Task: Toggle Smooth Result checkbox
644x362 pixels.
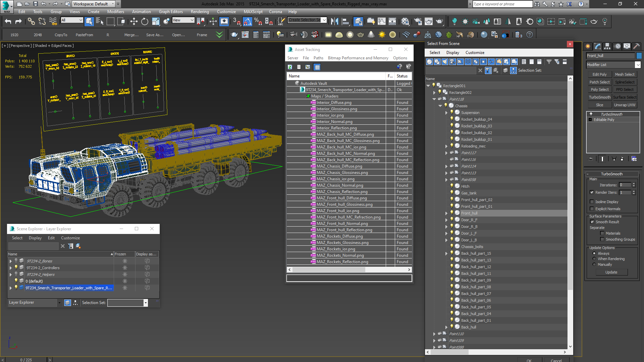Action: pos(592,222)
